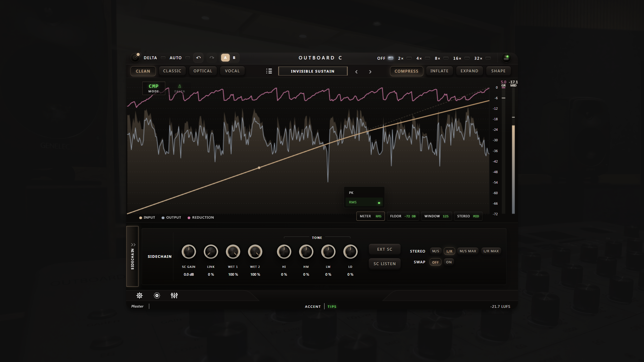Open the preset list icon

pyautogui.click(x=269, y=71)
